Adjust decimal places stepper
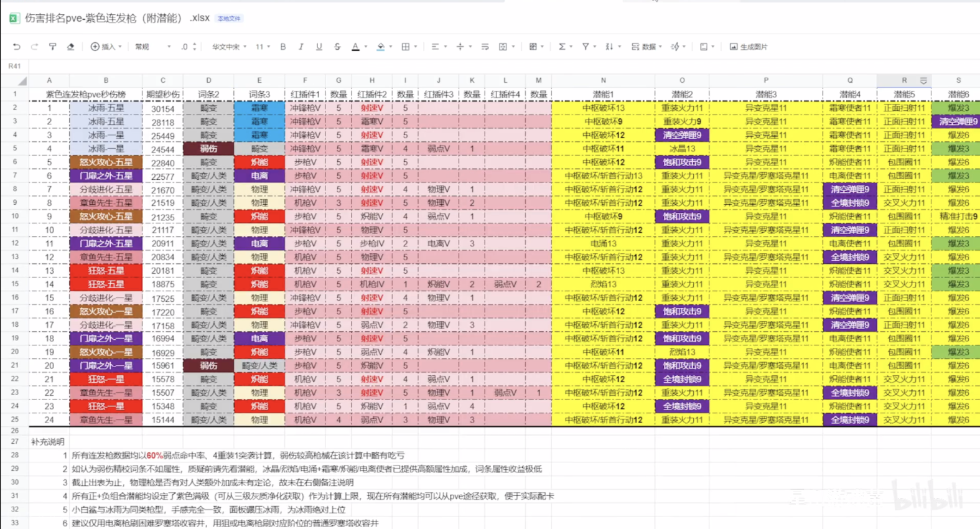The width and height of the screenshot is (980, 529). (189, 47)
